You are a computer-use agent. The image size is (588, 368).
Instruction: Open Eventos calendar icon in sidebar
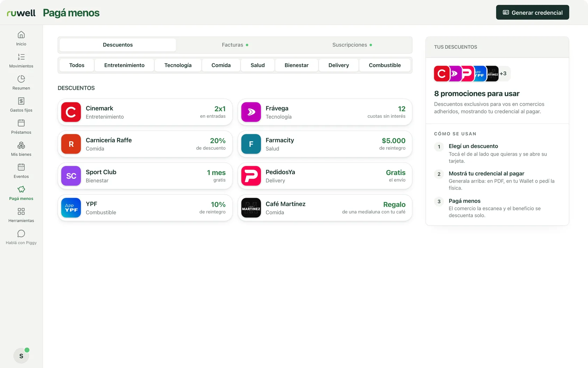[21, 167]
